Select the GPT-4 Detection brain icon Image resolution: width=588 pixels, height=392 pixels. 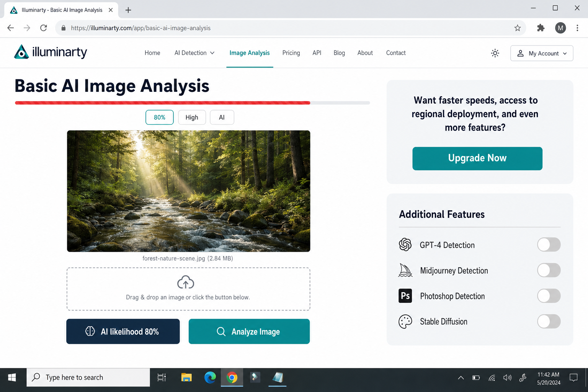tap(405, 245)
